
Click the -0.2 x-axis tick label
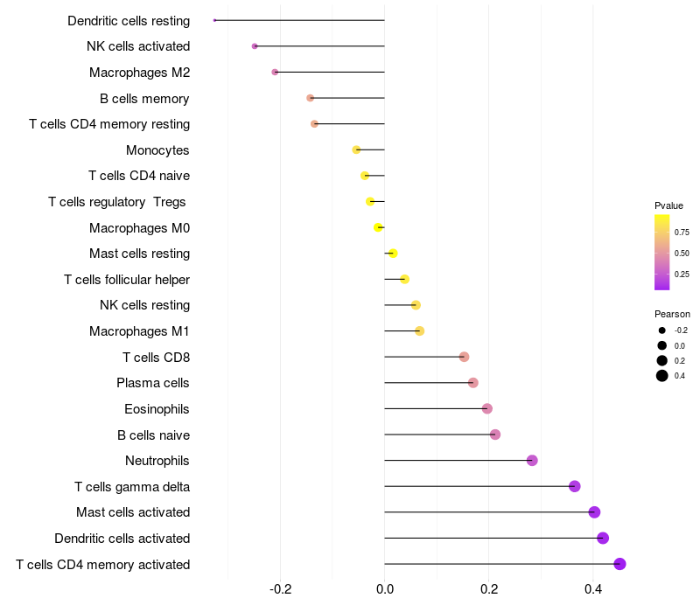[279, 589]
